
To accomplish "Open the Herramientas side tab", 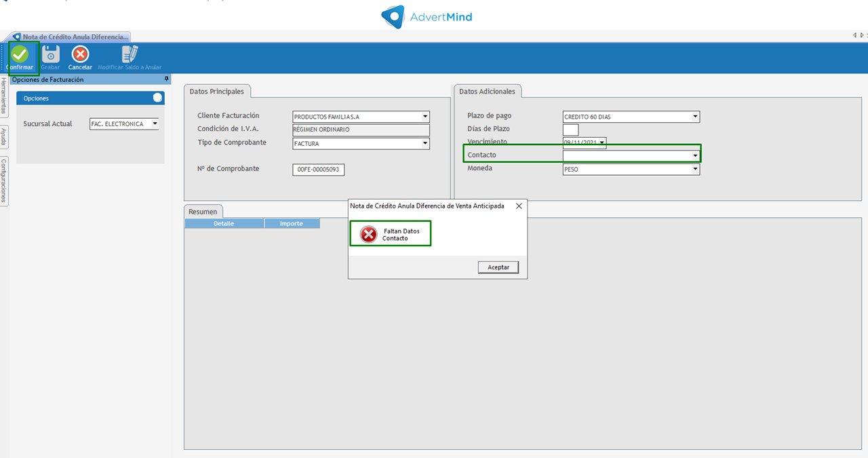I will 4,94.
